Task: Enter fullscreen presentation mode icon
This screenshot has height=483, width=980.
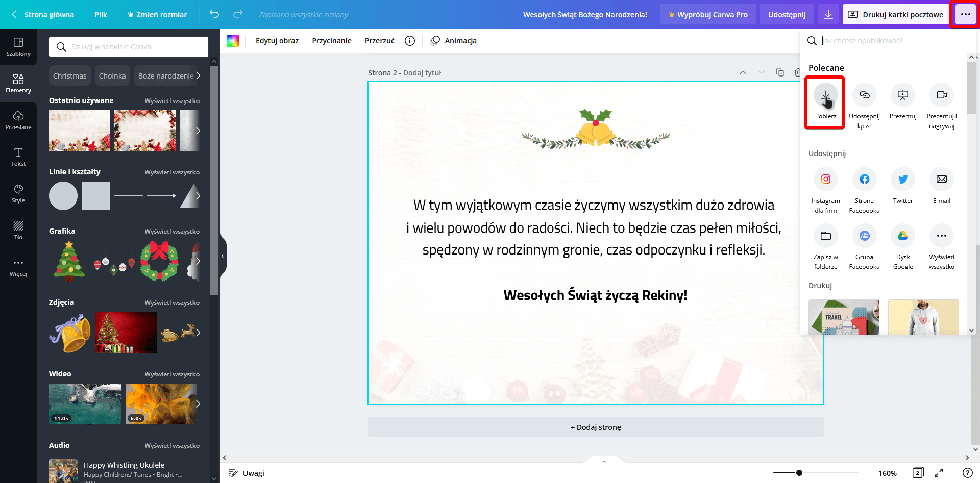Action: tap(939, 473)
